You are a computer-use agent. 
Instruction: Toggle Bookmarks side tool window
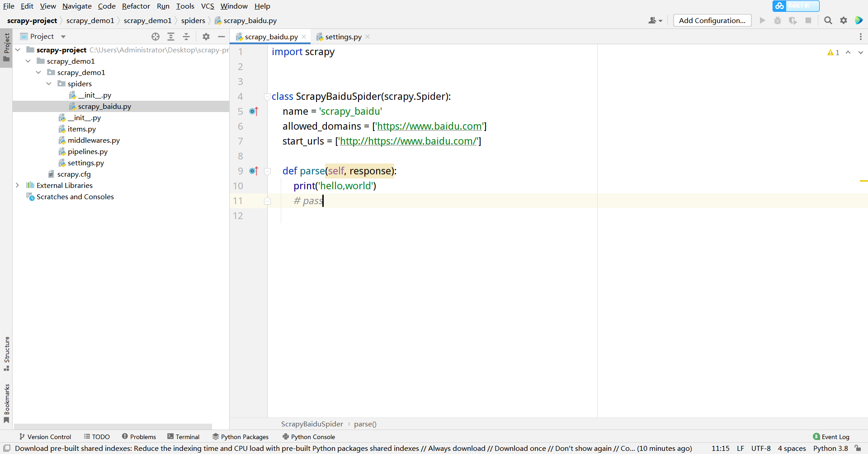click(6, 403)
